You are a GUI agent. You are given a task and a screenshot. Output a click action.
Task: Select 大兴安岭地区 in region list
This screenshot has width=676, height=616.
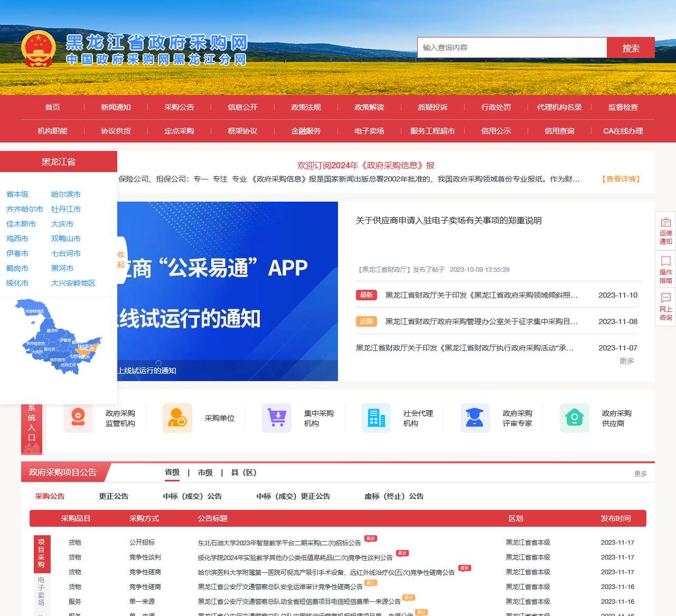pyautogui.click(x=73, y=283)
